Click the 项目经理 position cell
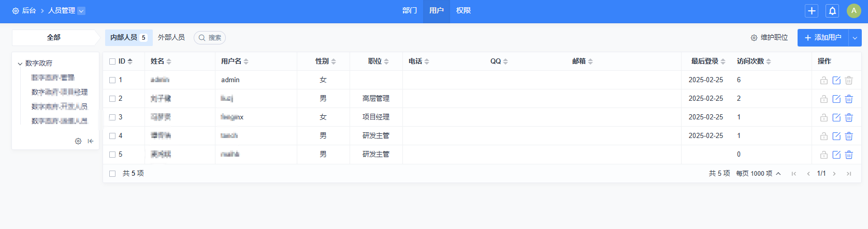868x229 pixels. 376,117
